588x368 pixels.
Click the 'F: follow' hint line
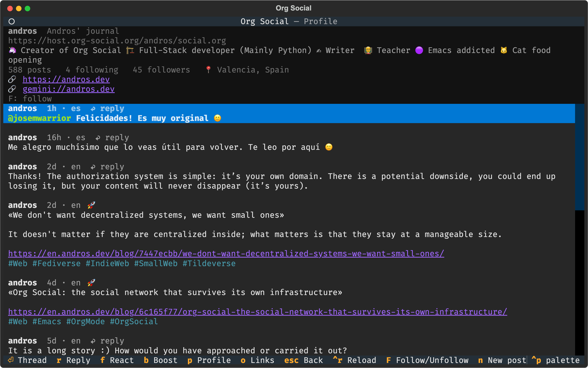click(30, 99)
